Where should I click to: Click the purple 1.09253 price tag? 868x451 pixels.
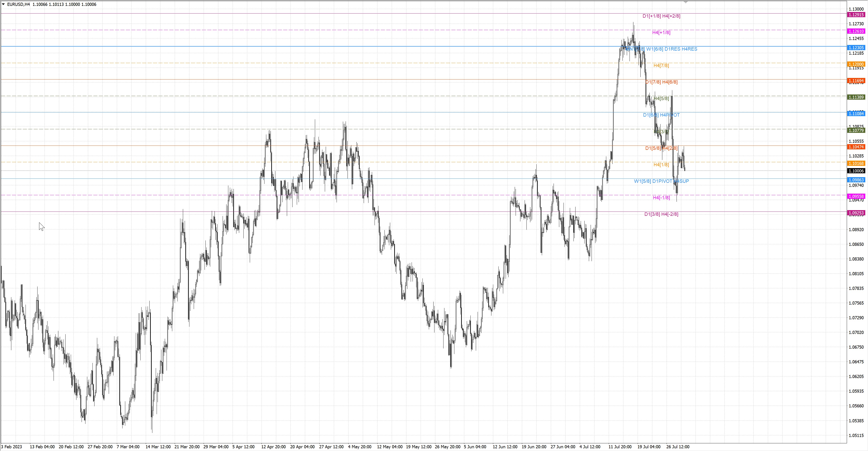point(856,213)
